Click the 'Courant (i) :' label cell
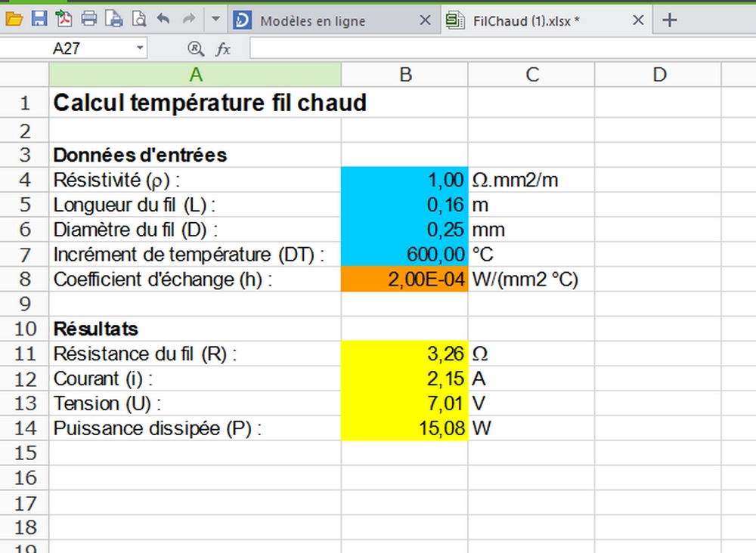 195,378
